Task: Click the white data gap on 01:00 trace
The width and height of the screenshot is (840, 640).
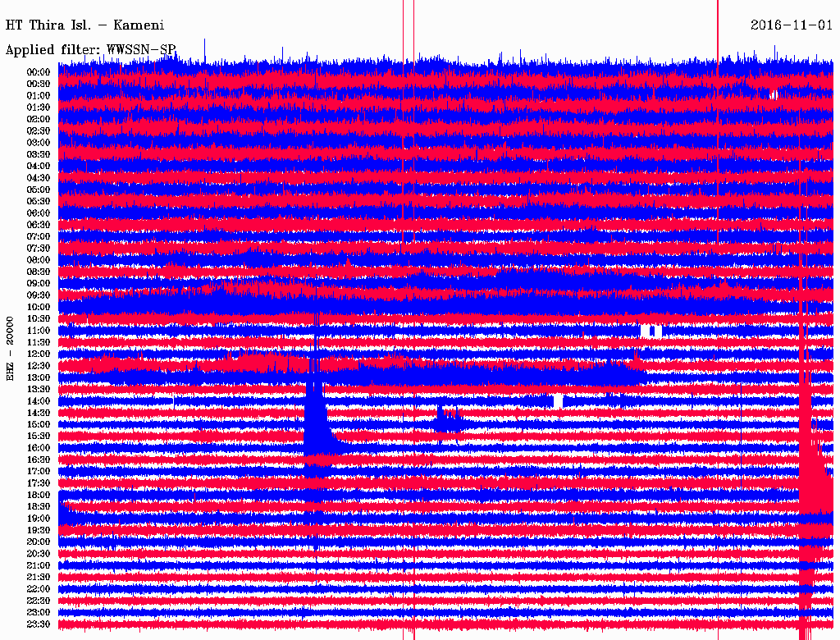Action: [x=774, y=94]
